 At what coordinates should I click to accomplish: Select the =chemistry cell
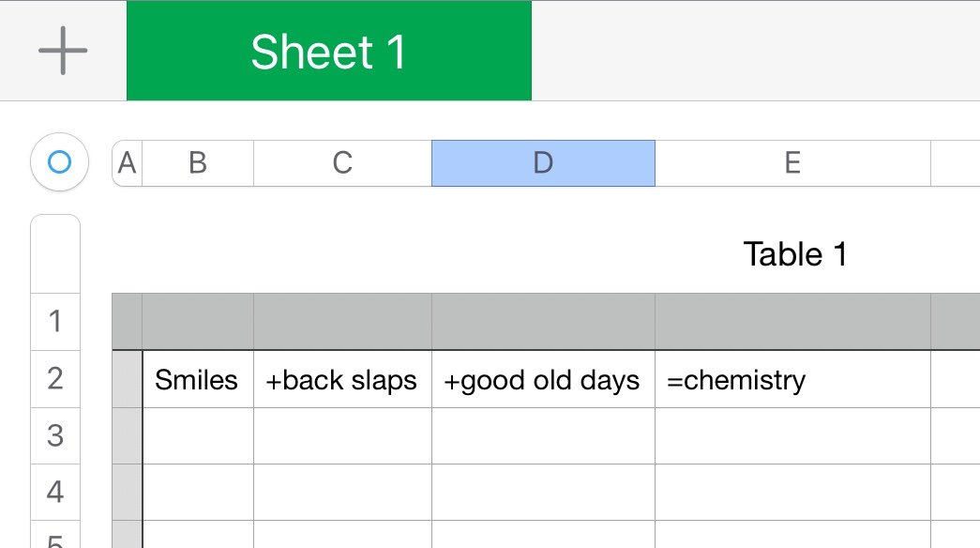[x=792, y=380]
